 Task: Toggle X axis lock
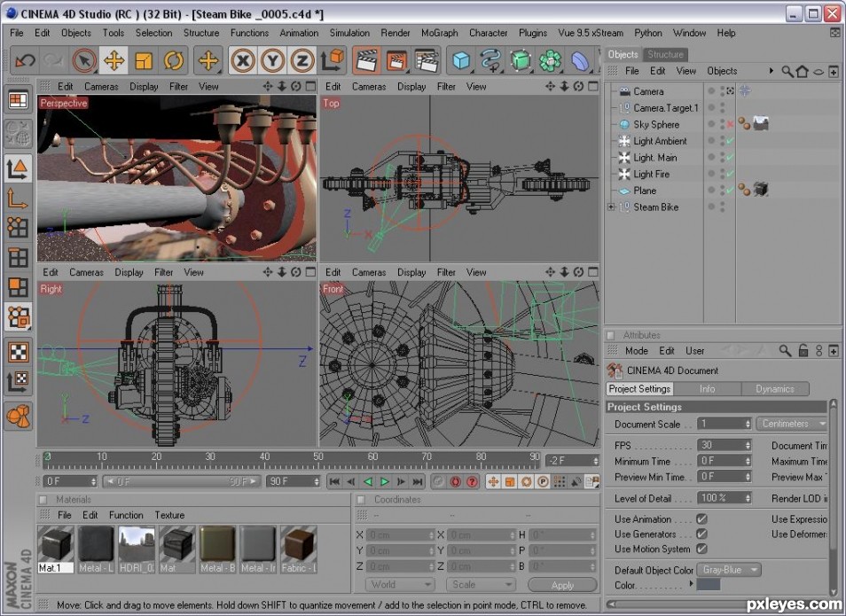(x=243, y=60)
